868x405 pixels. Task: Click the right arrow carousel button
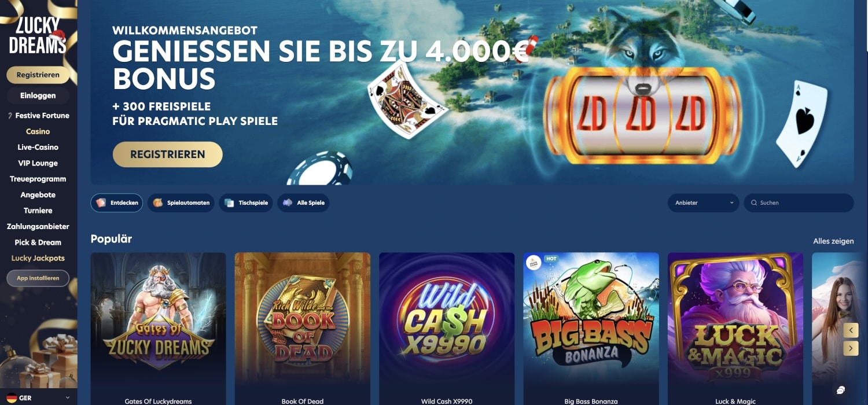[851, 348]
